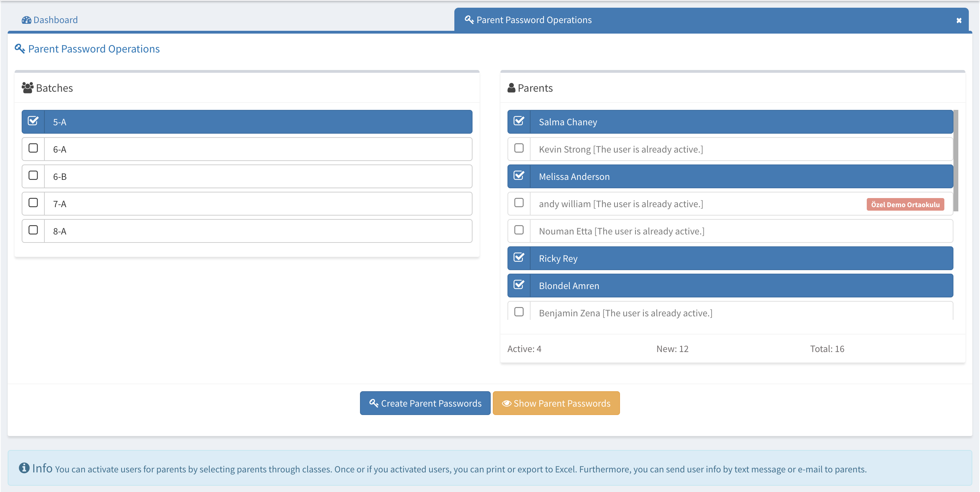Click the Batches group icon
This screenshot has width=980, height=492.
tap(27, 88)
